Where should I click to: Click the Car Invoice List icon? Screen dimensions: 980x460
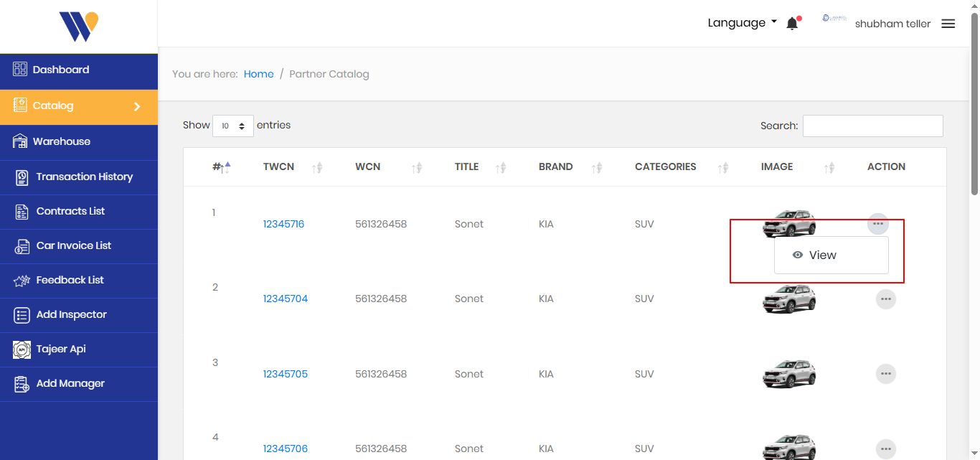[22, 246]
